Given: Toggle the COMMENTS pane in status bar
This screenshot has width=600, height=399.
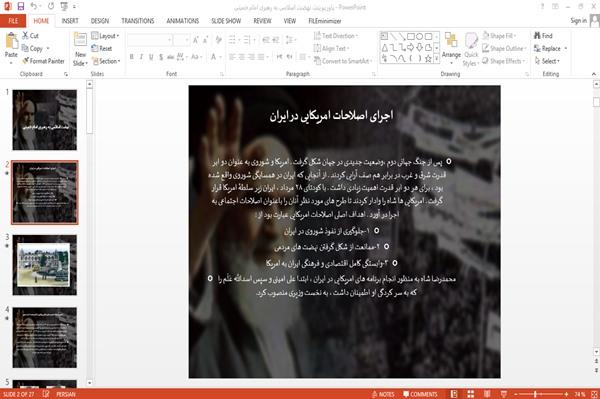Looking at the screenshot, I should [x=420, y=394].
